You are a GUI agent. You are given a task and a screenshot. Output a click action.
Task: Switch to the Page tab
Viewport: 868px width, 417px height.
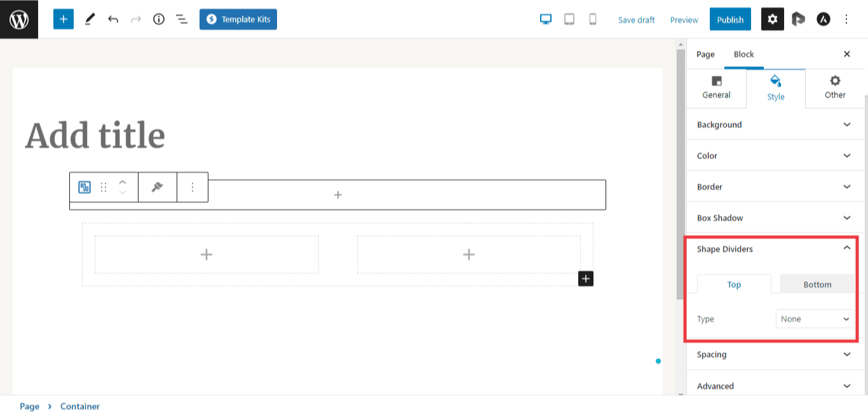click(x=705, y=54)
